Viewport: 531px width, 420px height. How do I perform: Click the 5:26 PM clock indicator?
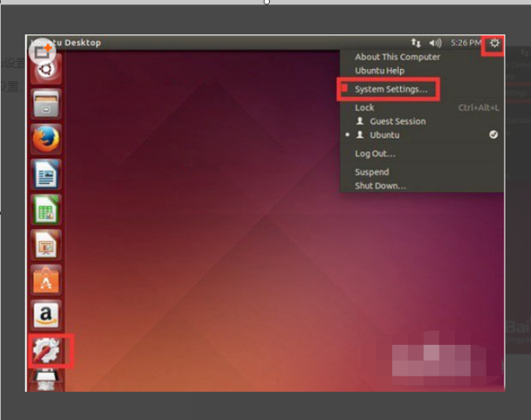pos(466,42)
